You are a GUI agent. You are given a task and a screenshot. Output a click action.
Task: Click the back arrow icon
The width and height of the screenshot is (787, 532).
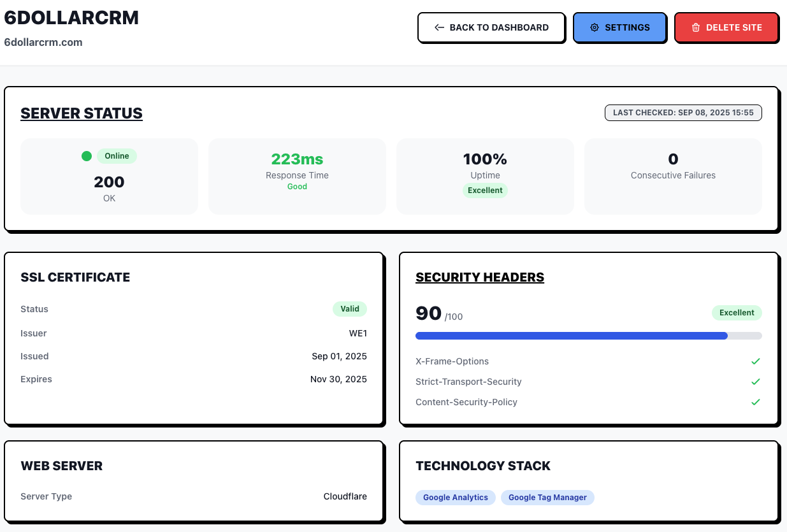point(439,27)
